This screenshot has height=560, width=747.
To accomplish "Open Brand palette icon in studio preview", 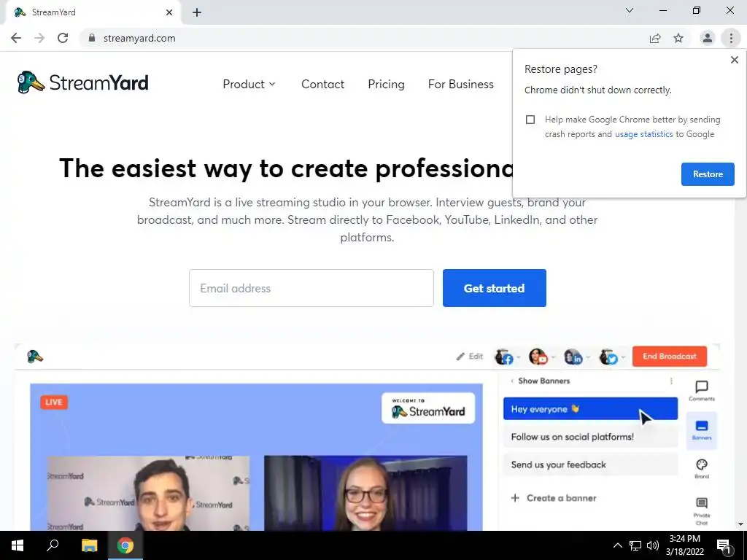I will point(702,469).
